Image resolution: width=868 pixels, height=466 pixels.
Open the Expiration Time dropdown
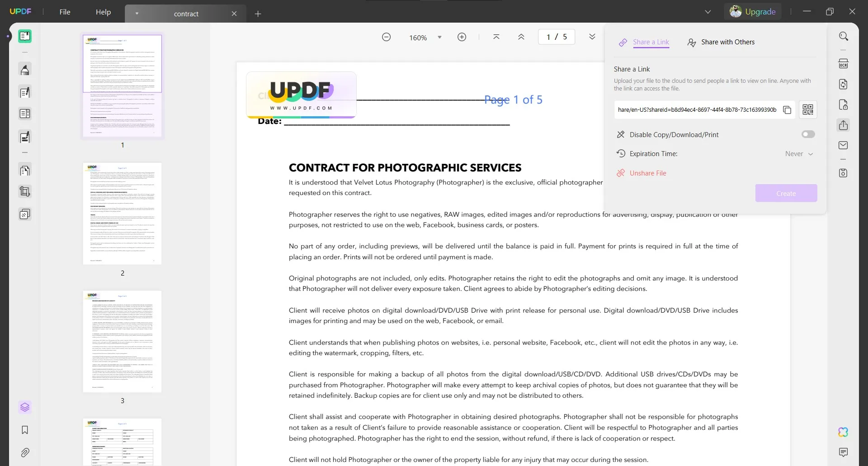[798, 154]
